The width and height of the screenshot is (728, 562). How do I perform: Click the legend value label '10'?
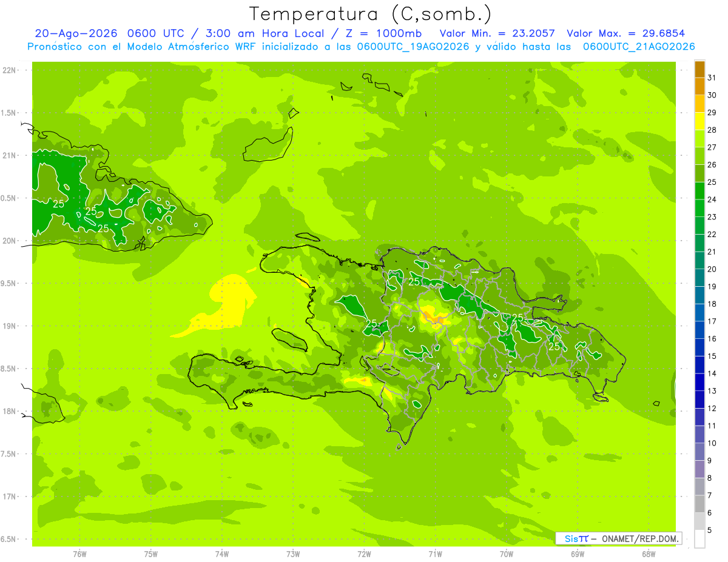(x=712, y=443)
